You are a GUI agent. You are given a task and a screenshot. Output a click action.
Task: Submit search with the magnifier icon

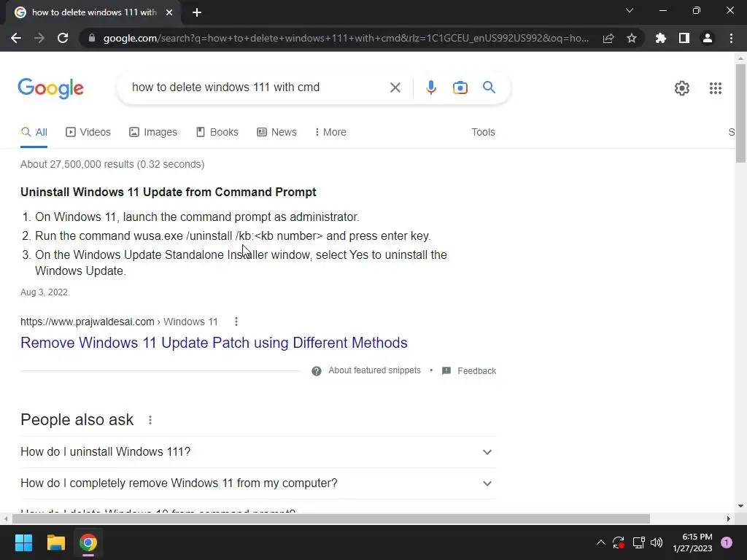pyautogui.click(x=489, y=87)
